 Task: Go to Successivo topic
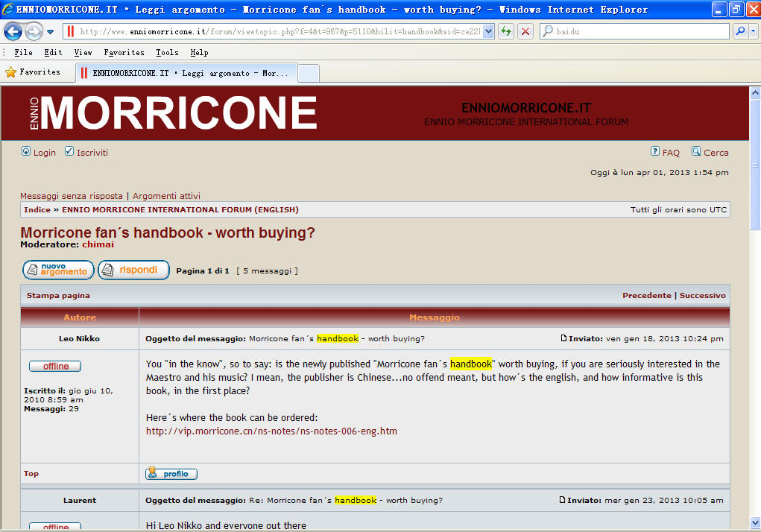(x=703, y=295)
